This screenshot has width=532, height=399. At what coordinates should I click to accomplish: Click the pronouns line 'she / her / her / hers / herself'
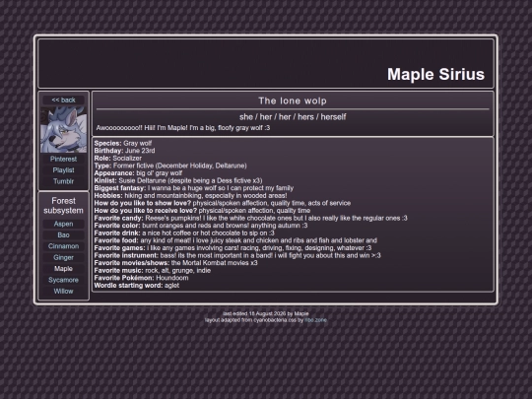point(293,117)
